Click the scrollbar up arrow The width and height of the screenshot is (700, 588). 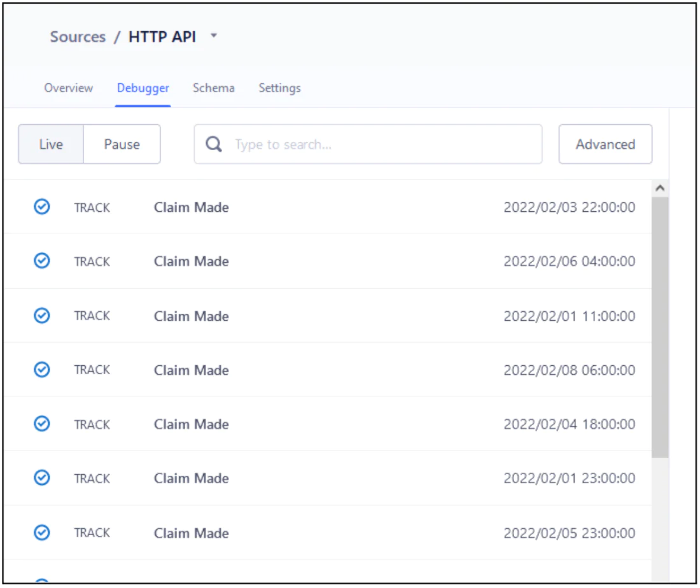click(660, 188)
